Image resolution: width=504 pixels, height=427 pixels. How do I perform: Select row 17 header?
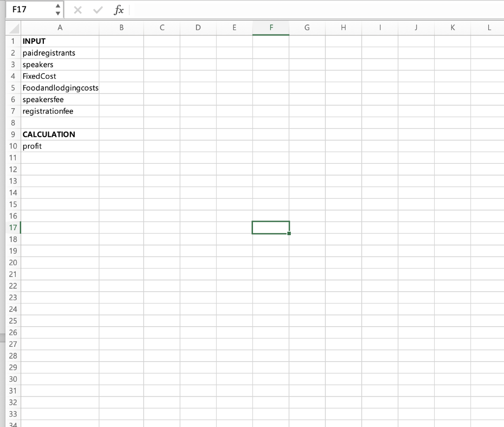13,227
